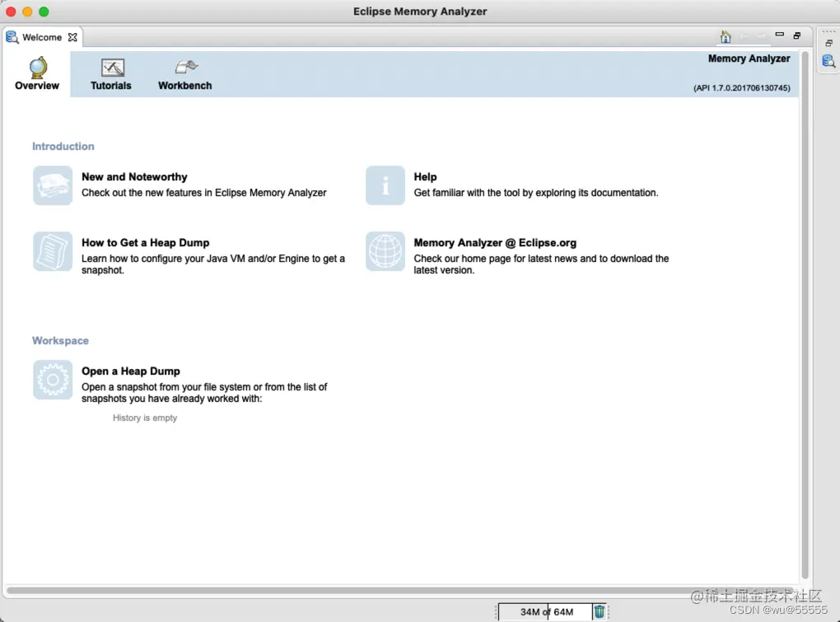Minimize the Welcome view pane
Screen dimensions: 840x622
[x=779, y=35]
